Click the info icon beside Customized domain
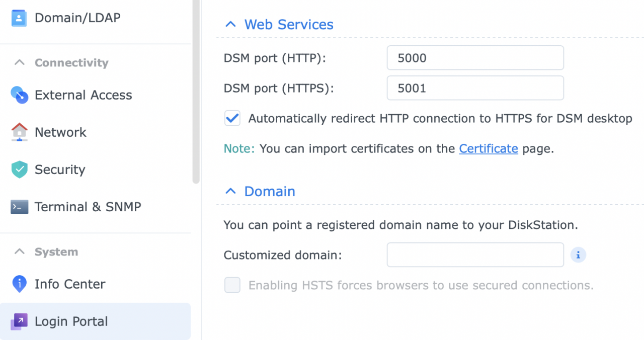This screenshot has height=340, width=644. pyautogui.click(x=578, y=255)
